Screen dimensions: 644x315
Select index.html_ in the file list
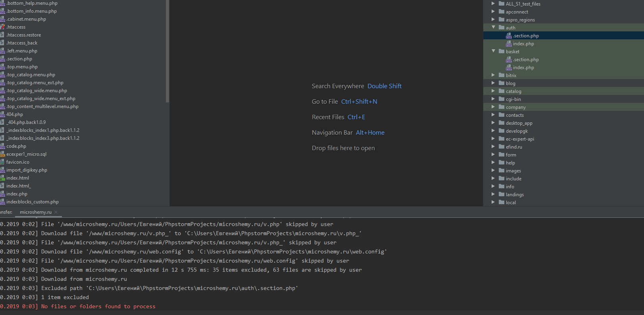click(18, 186)
